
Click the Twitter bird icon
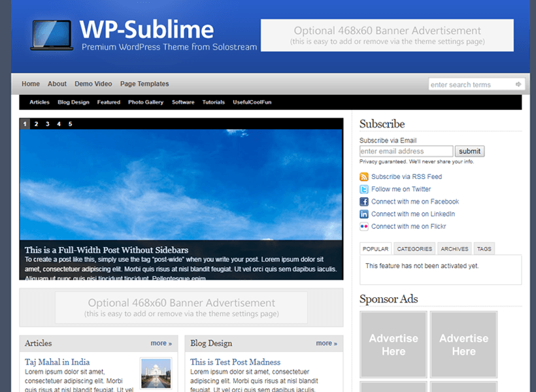(x=363, y=189)
